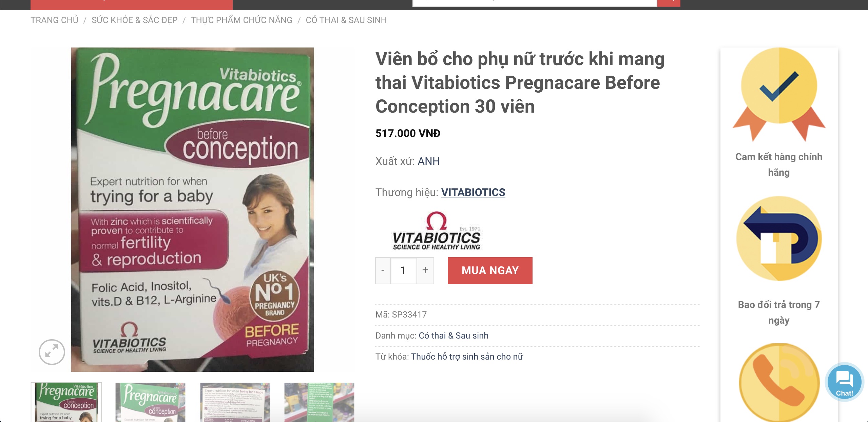Click the MUA NGAY buy button
Viewport: 868px width, 422px height.
coord(490,270)
